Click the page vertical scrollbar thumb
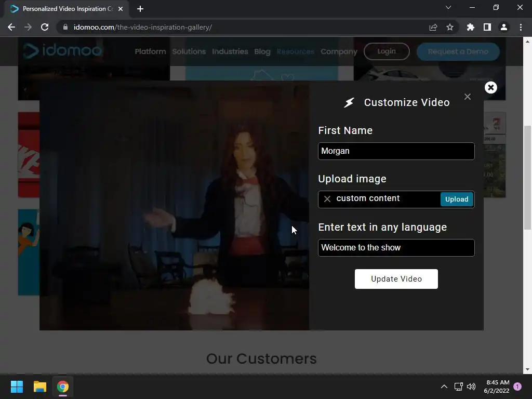532x399 pixels. coord(527,178)
